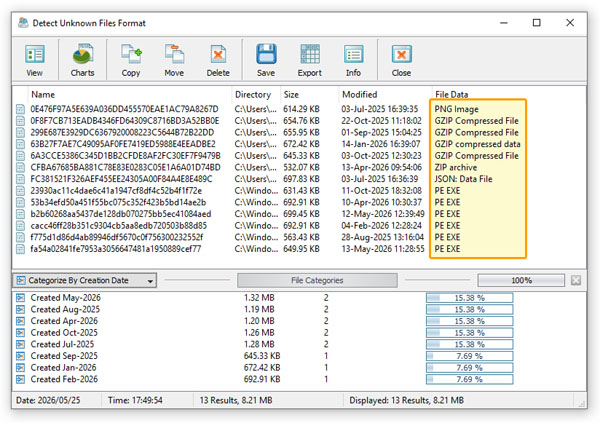Viewport: 600px width, 423px height.
Task: Show the Info toolbar icon
Action: coord(353,54)
